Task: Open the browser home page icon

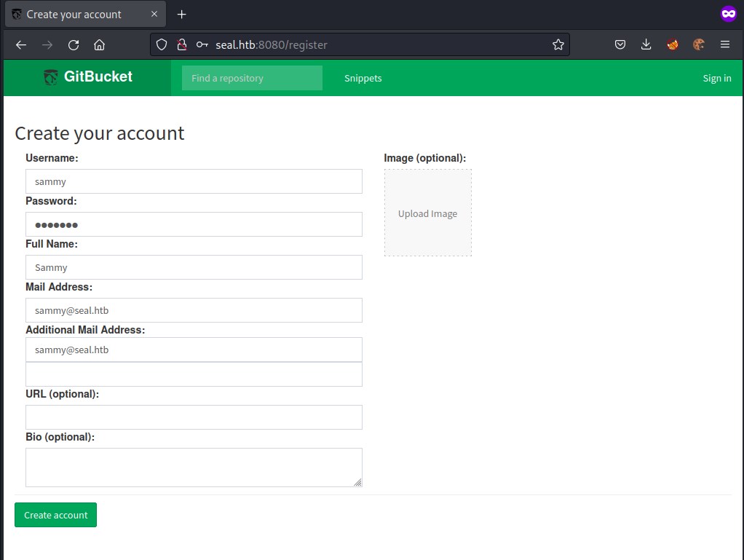Action: click(x=99, y=45)
